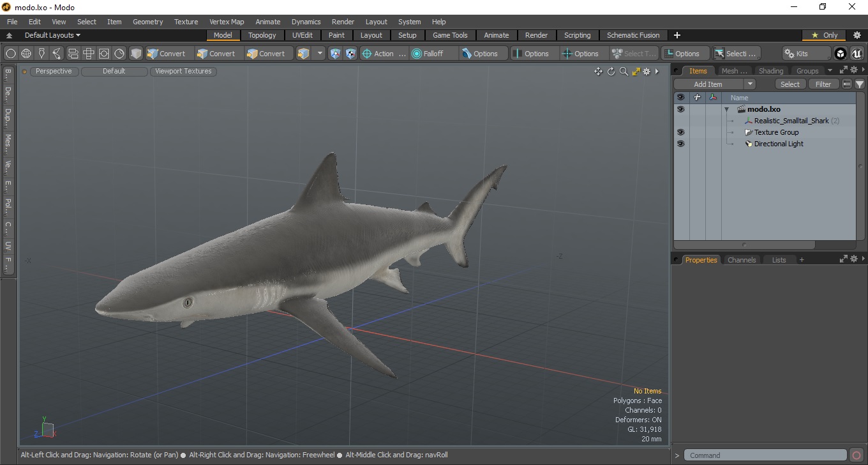
Task: Switch to the Render layout tab
Action: coord(536,35)
